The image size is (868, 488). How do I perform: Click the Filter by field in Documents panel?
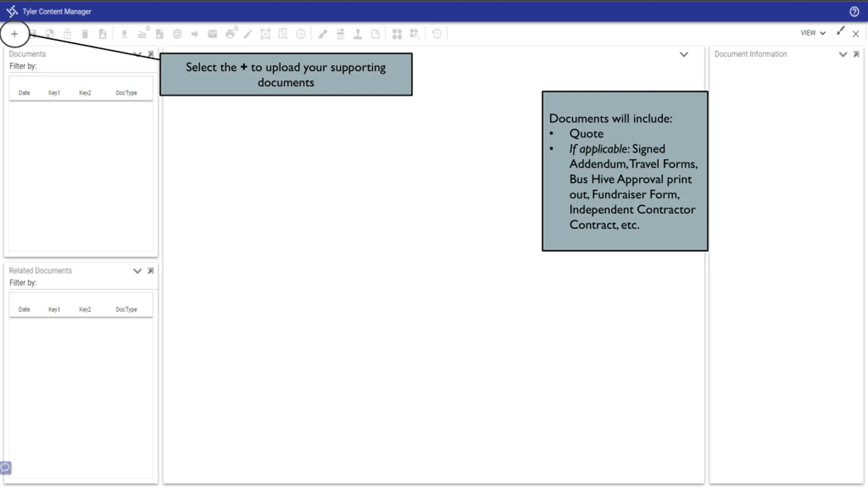pos(83,66)
